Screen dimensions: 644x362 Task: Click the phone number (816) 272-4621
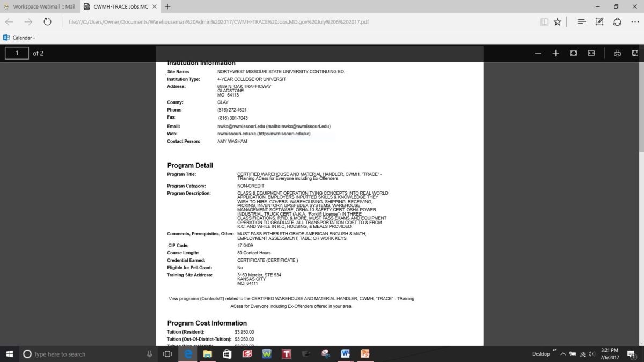(232, 110)
